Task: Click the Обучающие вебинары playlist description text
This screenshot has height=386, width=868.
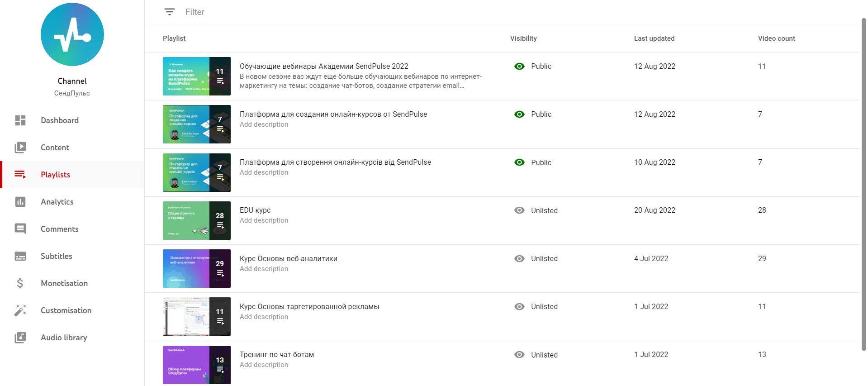Action: (x=360, y=81)
